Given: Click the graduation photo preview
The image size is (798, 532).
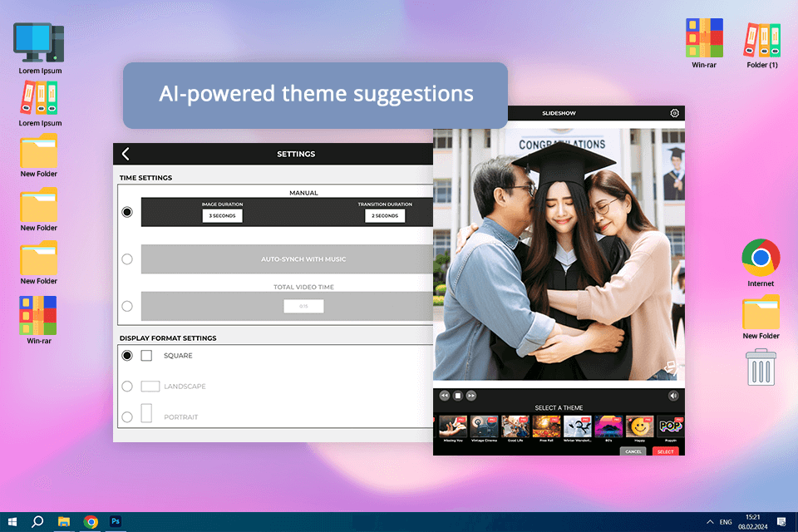Looking at the screenshot, I should 559,254.
